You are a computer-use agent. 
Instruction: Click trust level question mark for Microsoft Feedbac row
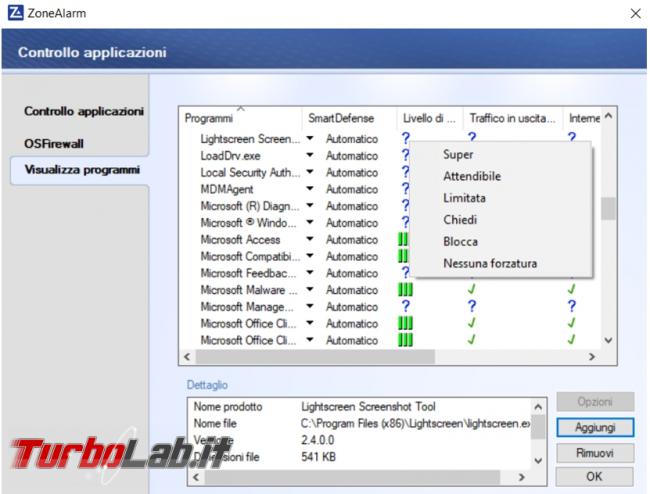click(x=405, y=273)
